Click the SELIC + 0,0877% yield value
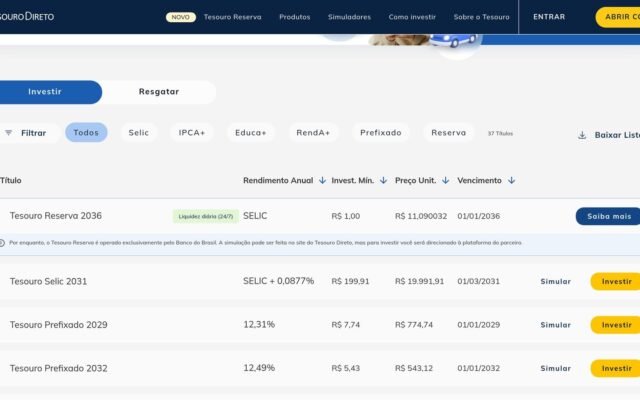640x400 pixels. coord(278,281)
